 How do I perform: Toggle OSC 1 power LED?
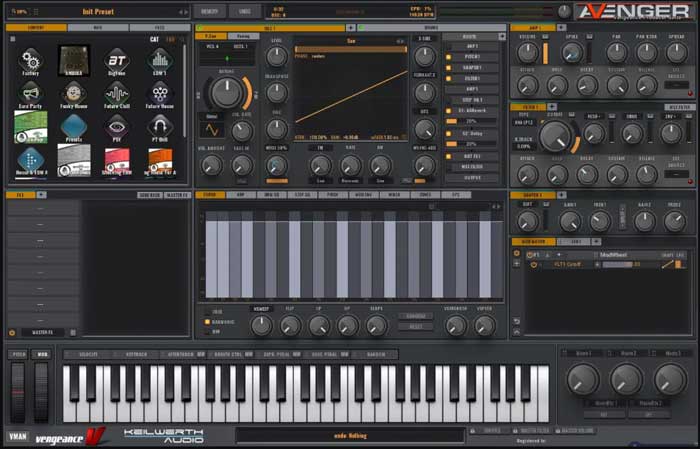[200, 28]
